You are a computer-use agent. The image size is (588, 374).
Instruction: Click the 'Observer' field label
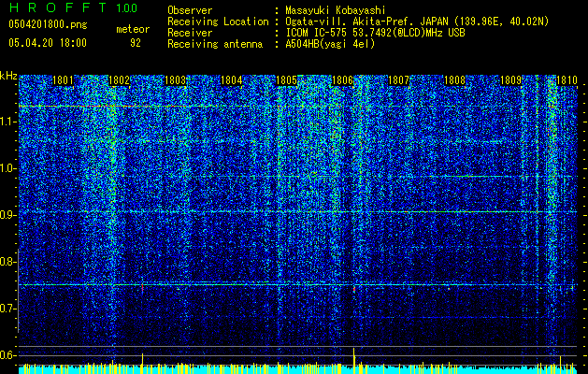(x=190, y=10)
